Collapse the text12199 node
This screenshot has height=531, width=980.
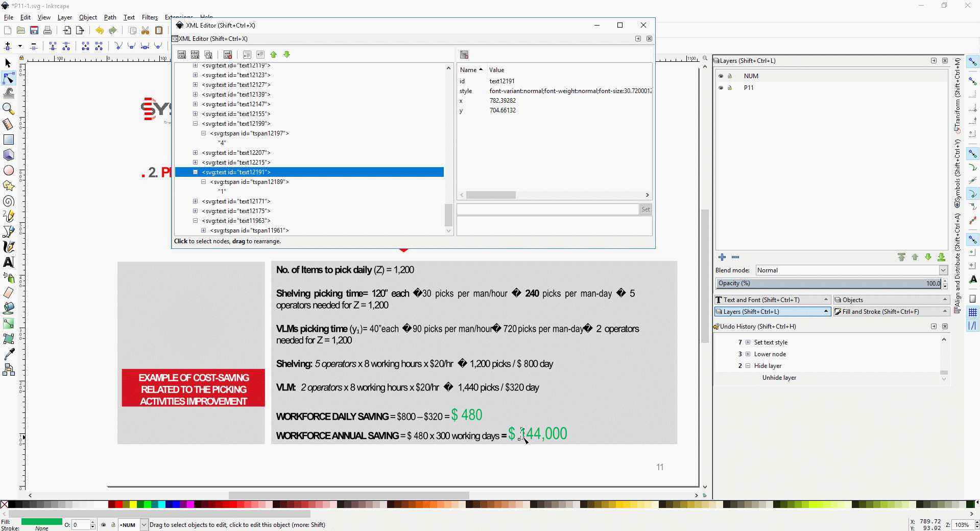tap(195, 124)
